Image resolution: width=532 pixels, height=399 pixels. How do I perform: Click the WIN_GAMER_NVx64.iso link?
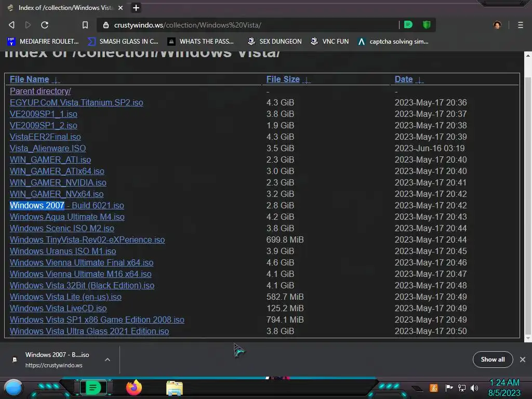point(57,194)
